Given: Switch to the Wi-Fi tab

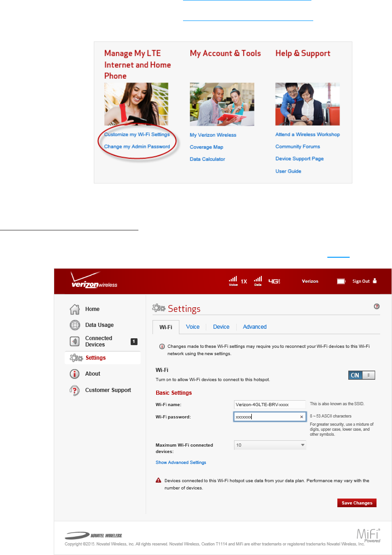Looking at the screenshot, I should point(166,327).
